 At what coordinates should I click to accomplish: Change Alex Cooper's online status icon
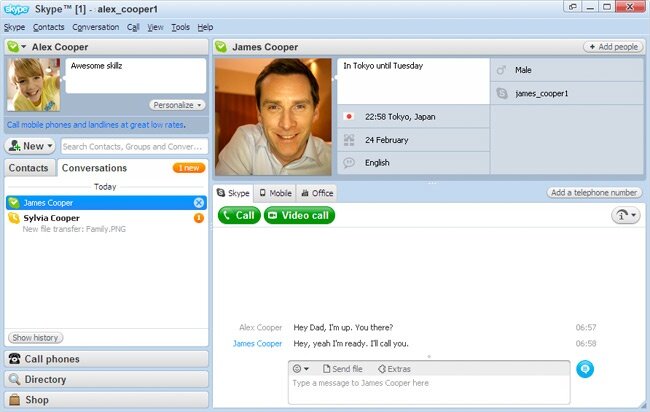(x=16, y=46)
